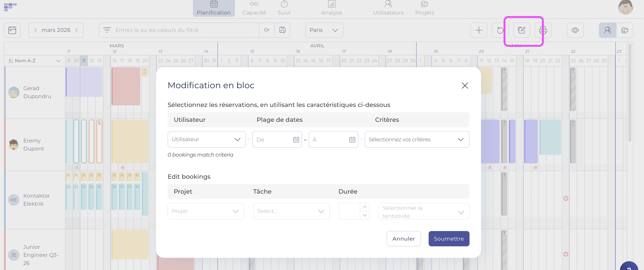Screen dimensions: 644x270
Task: Open Sélectionnez vos critères dropdown
Action: (417, 139)
